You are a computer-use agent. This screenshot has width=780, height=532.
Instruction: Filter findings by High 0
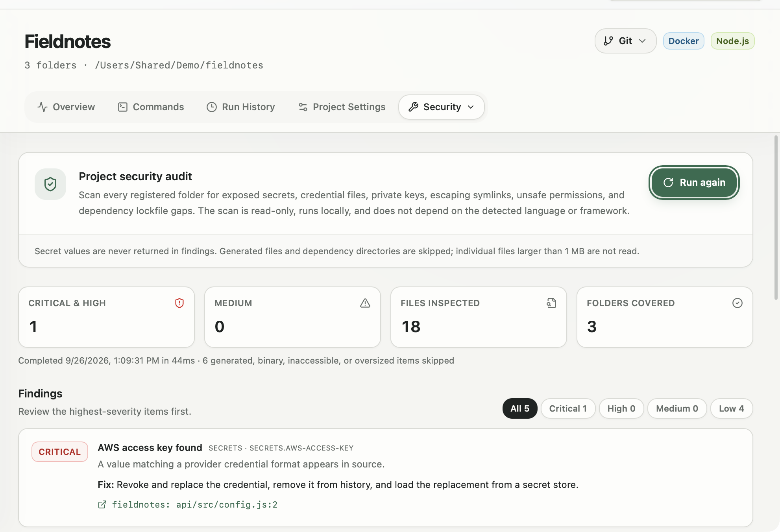[x=621, y=408]
